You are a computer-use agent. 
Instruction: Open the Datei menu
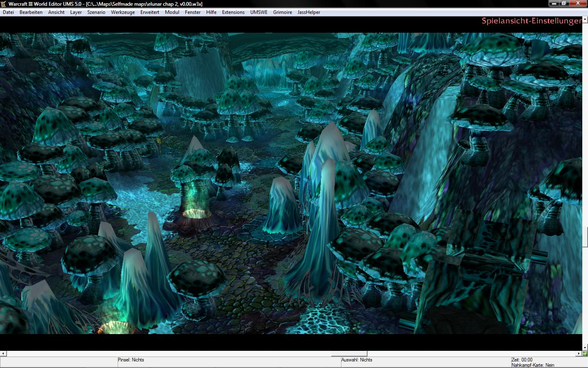point(8,12)
